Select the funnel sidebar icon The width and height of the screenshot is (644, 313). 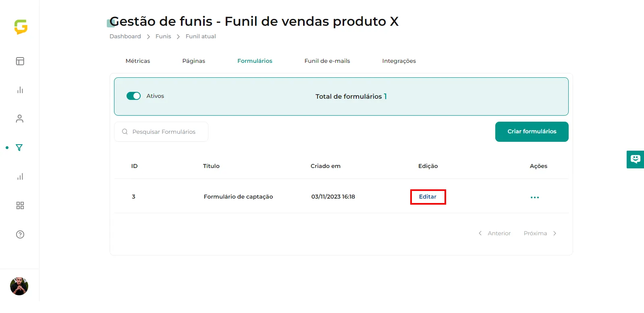pyautogui.click(x=19, y=147)
